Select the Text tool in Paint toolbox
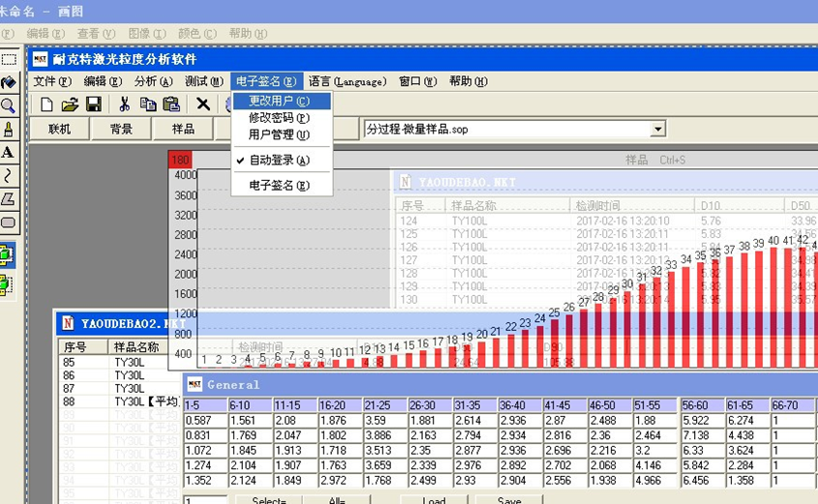Screen dimensions: 818x504 [x=9, y=152]
